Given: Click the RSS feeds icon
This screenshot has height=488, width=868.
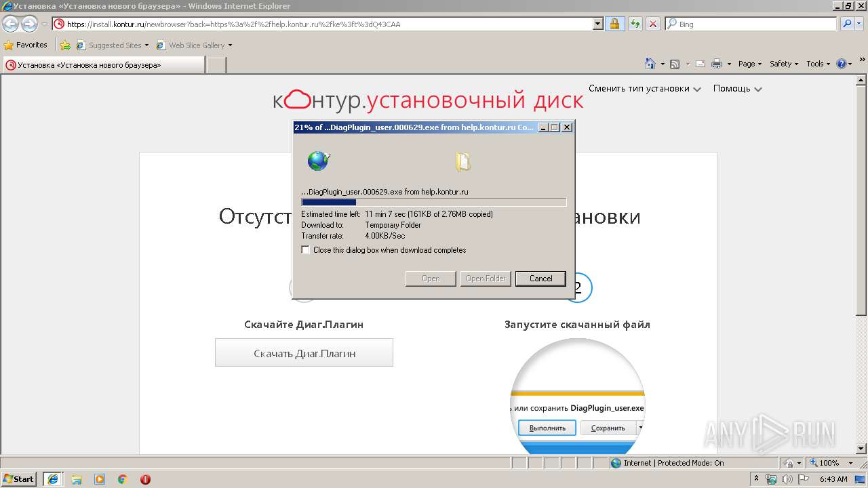Looking at the screenshot, I should point(674,64).
